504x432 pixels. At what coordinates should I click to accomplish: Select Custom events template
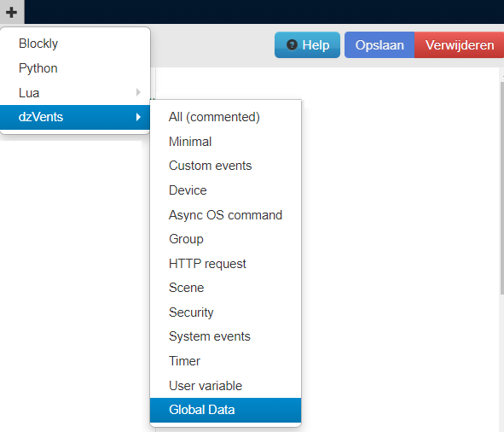tap(225, 166)
